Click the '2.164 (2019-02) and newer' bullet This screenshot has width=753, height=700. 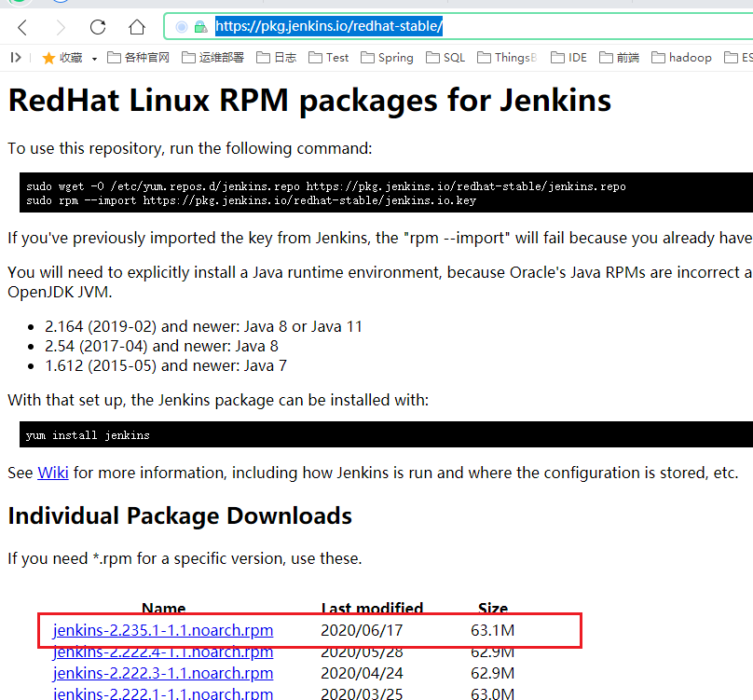pyautogui.click(x=203, y=327)
